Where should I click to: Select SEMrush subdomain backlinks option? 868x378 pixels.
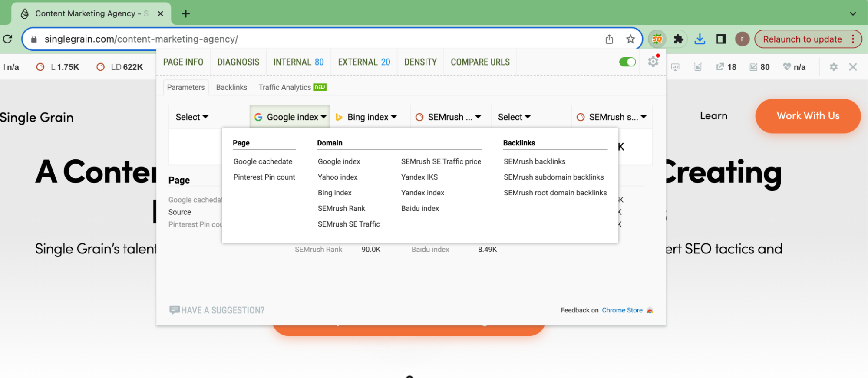554,177
